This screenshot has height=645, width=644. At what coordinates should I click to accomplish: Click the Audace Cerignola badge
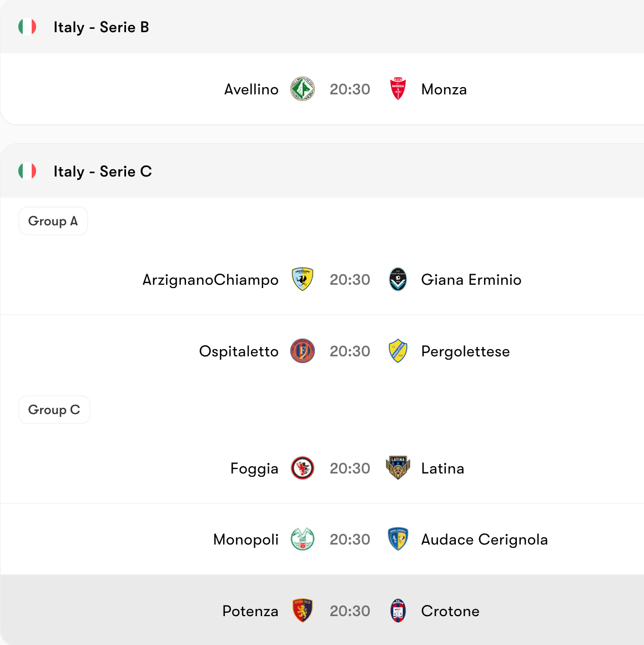pyautogui.click(x=398, y=540)
